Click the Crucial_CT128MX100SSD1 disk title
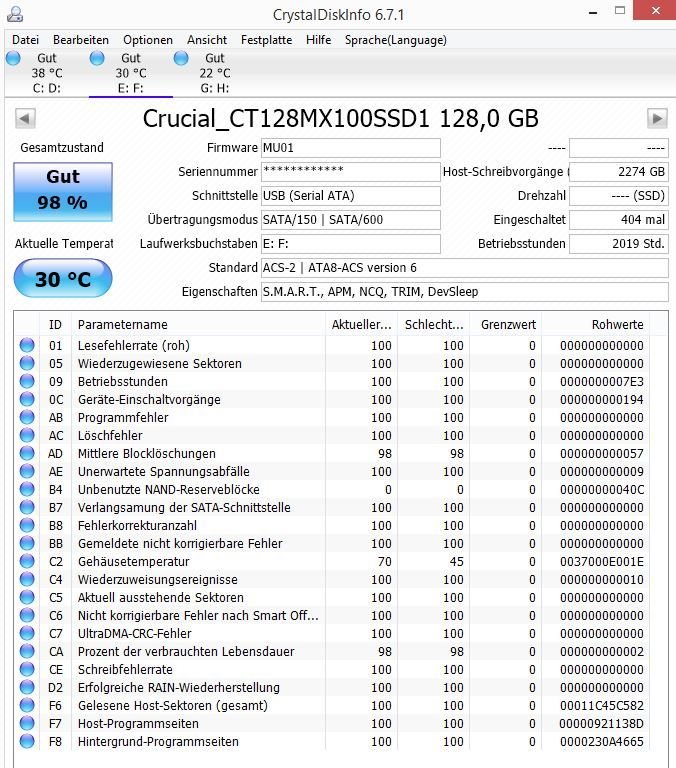The width and height of the screenshot is (676, 768). coord(340,119)
